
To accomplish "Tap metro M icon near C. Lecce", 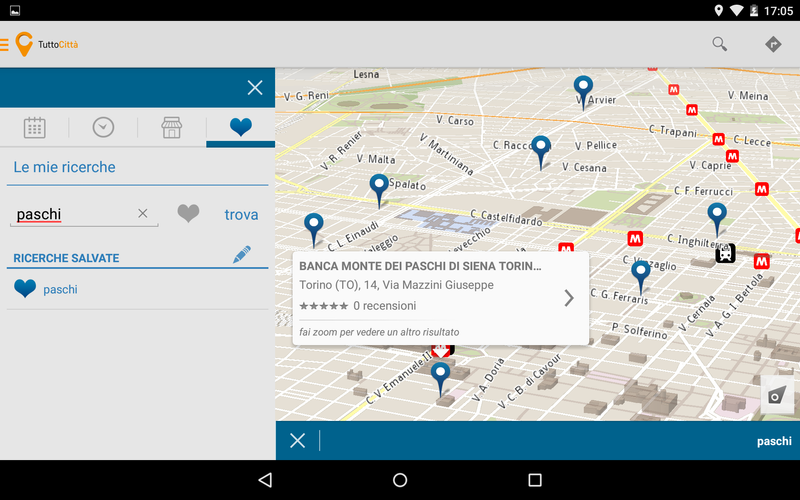I will coord(718,139).
